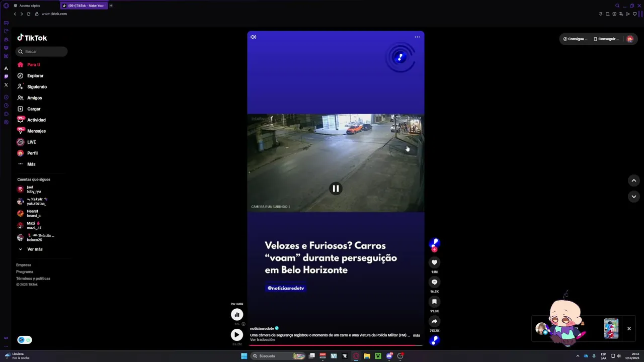Open Mensajes inbox

(32, 131)
